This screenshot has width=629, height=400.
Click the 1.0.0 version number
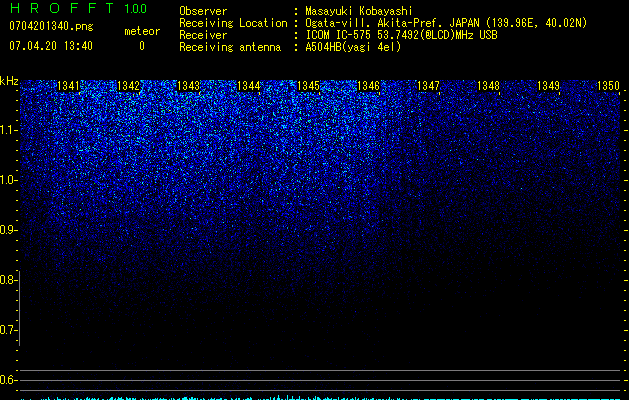coord(135,9)
